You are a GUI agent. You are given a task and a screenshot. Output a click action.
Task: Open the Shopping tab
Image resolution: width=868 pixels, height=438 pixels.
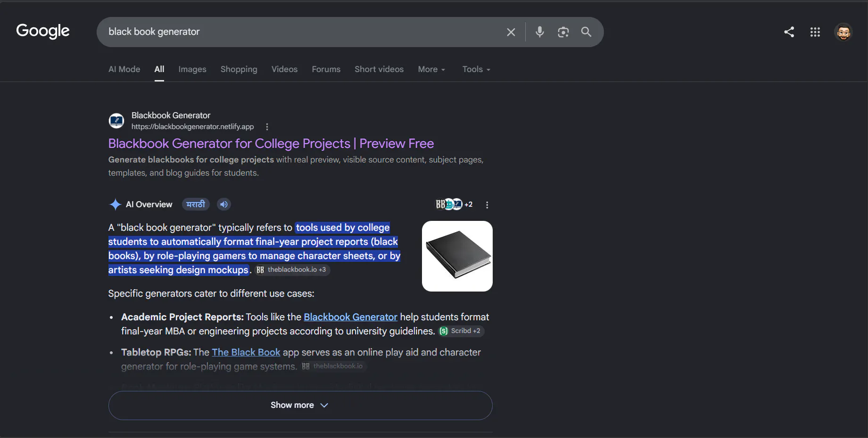pos(239,69)
